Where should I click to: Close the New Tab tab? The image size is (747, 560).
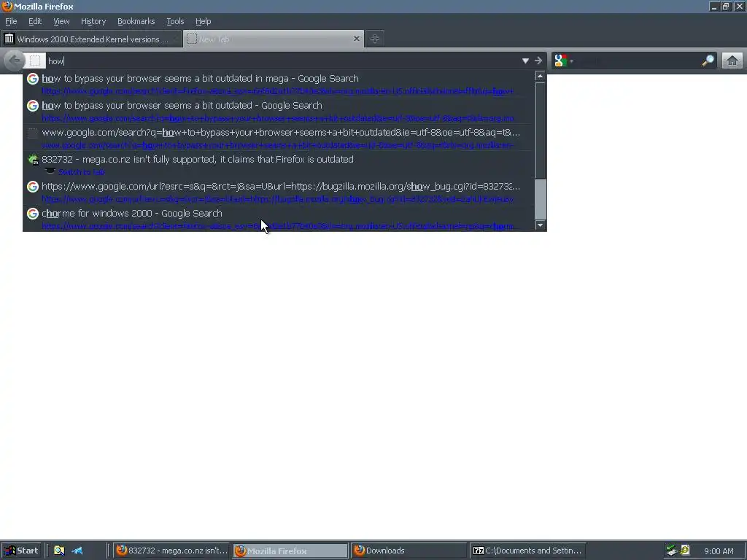click(x=356, y=39)
